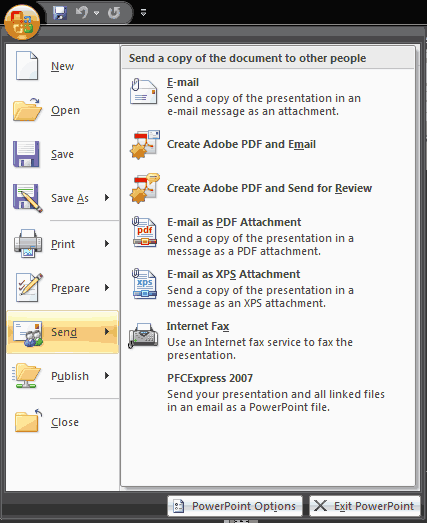Click the PowerPoint Options button

tap(235, 506)
